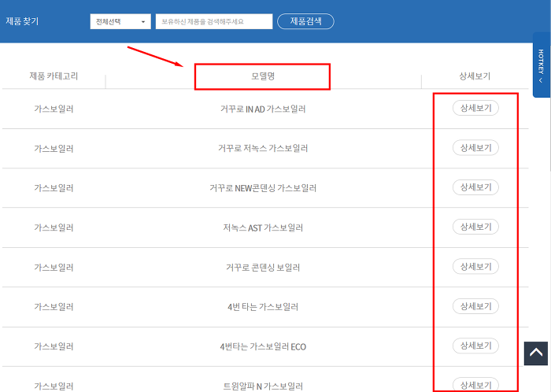Select model name 거꾸로 IN AD 가스보일러
The height and width of the screenshot is (392, 551).
(x=263, y=109)
